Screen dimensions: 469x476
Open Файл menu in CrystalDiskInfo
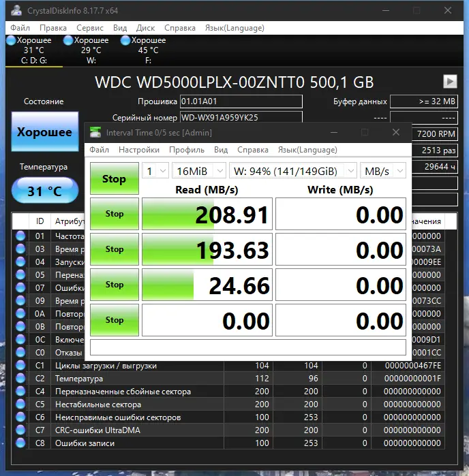click(20, 28)
